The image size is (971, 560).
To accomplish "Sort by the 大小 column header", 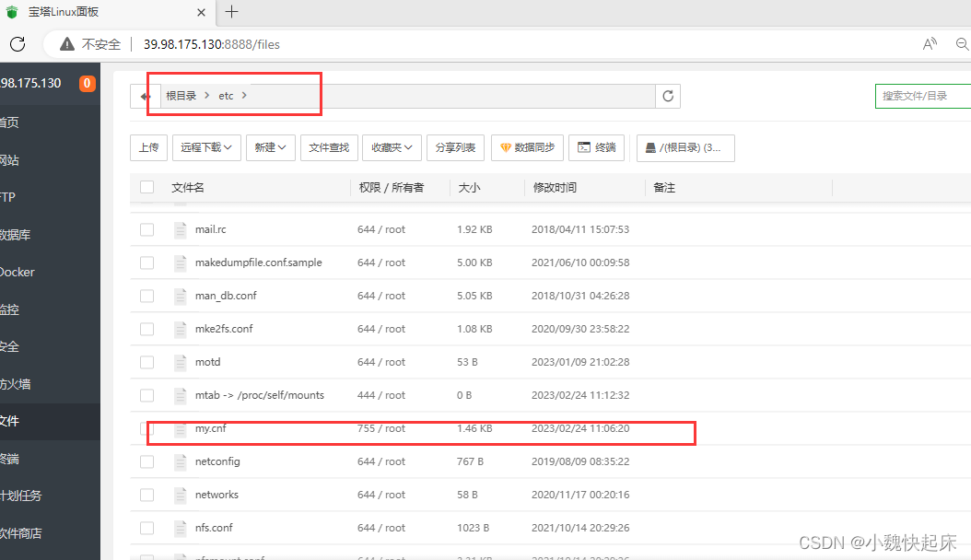I will [x=469, y=188].
